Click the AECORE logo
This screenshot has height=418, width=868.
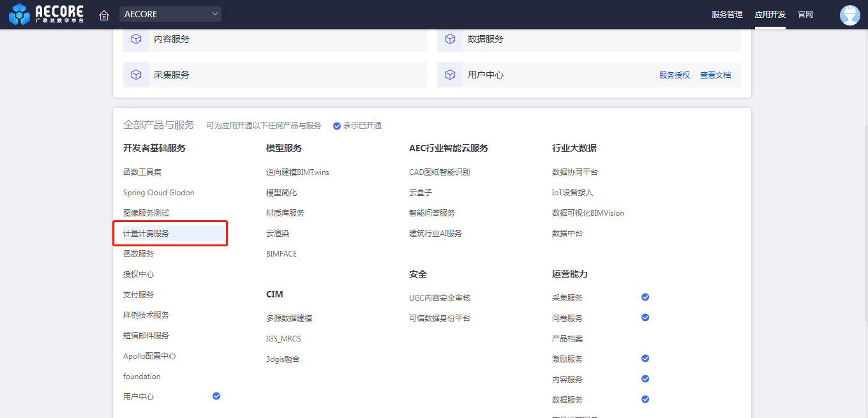click(x=46, y=14)
